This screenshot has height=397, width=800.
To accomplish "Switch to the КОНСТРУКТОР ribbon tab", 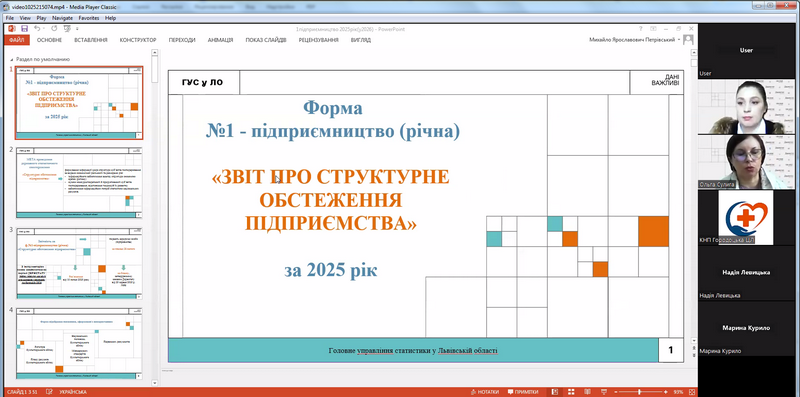I will (x=138, y=40).
